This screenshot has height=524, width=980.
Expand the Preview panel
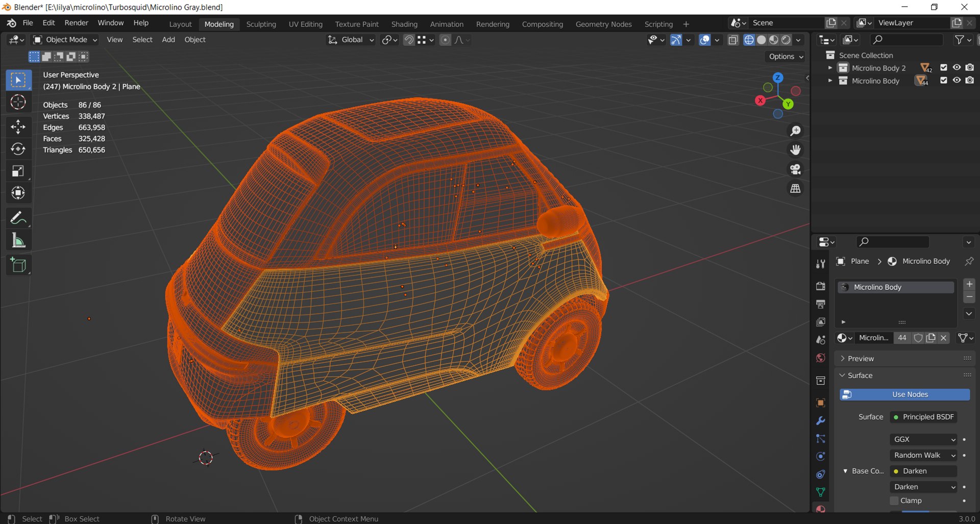(x=861, y=359)
